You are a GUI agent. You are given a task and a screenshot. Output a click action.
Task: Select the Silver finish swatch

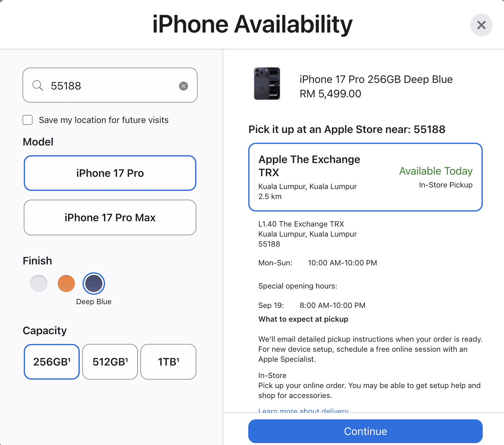coord(38,284)
